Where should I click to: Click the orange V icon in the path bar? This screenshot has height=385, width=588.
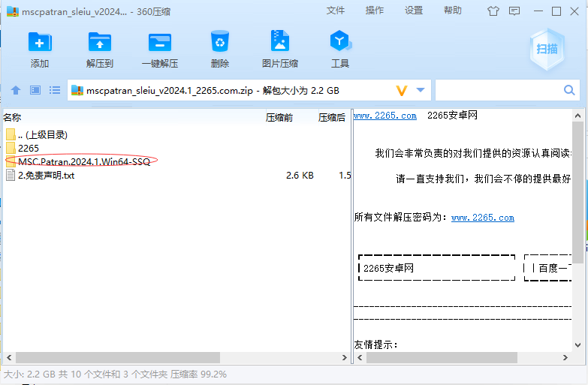click(x=402, y=90)
